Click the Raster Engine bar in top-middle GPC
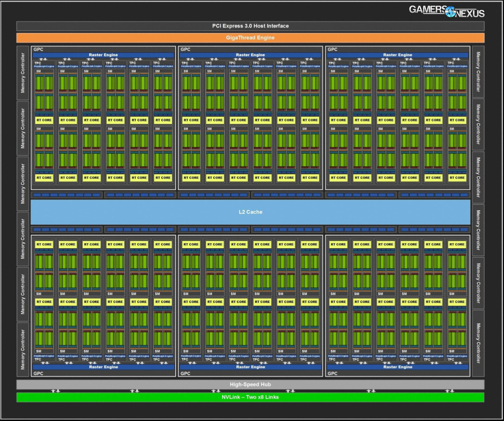The image size is (504, 421). (250, 55)
